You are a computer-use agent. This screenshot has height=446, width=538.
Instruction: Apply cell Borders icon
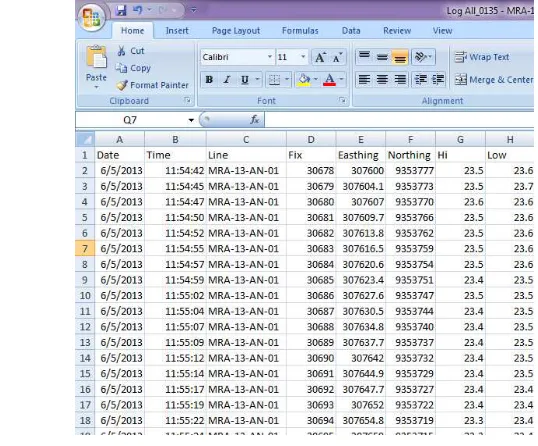point(274,80)
